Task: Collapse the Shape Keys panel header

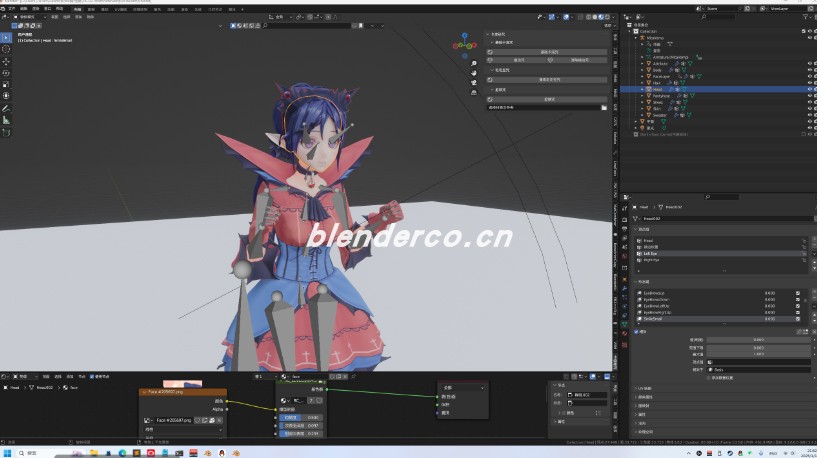Action: [643, 282]
